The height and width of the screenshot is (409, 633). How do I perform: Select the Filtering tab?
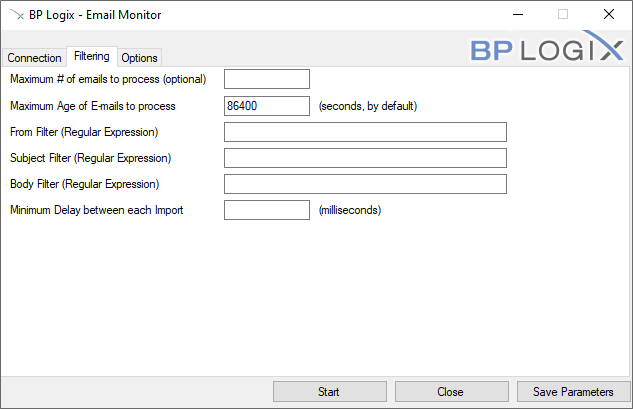pos(92,56)
